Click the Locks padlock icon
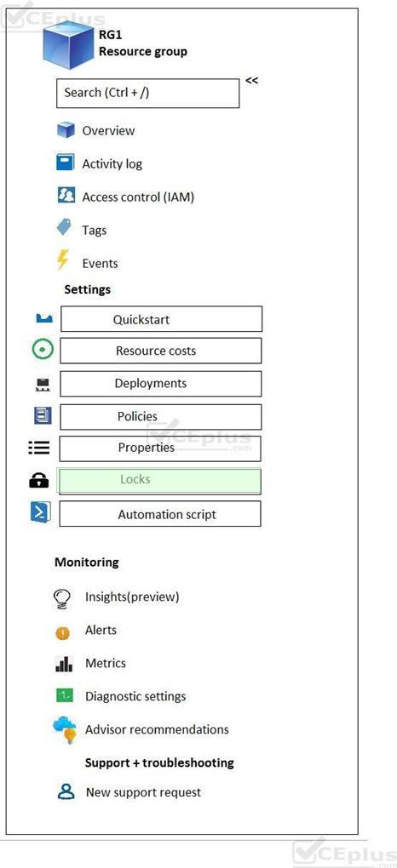This screenshot has width=397, height=868. (x=39, y=481)
